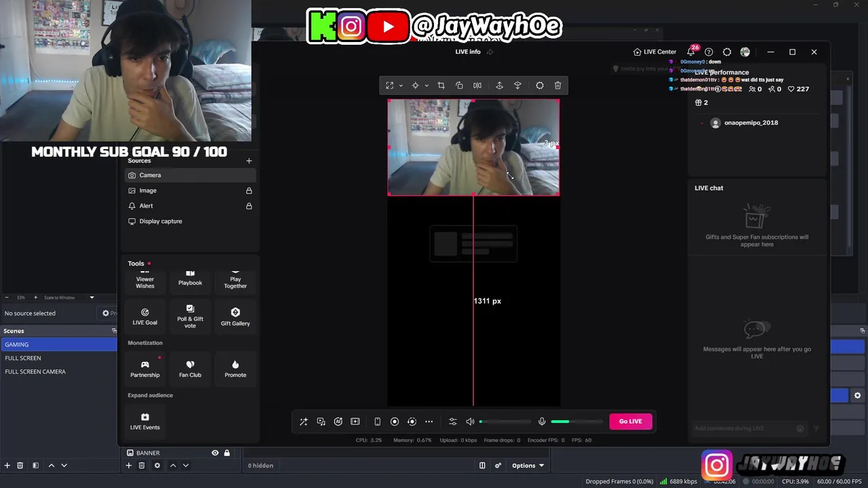
Task: Select the FULL SCREEN CAMERA scene in OBS
Action: click(58, 371)
